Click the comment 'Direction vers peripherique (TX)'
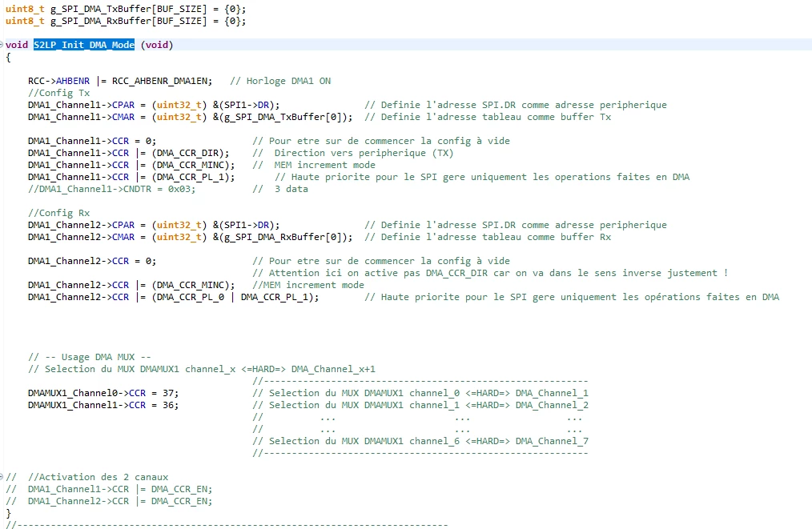Screen dimensions: 812x529 coord(364,153)
